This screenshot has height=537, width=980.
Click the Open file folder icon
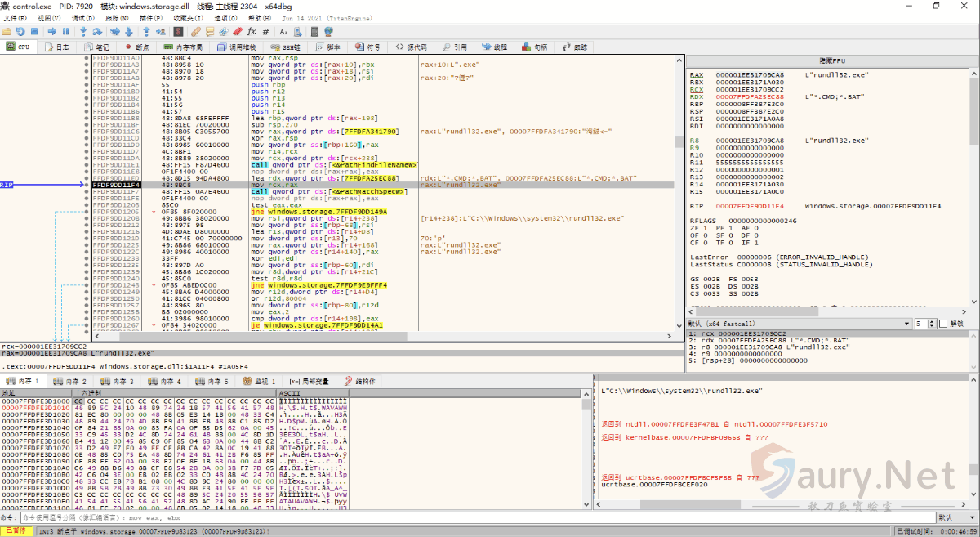pyautogui.click(x=7, y=31)
